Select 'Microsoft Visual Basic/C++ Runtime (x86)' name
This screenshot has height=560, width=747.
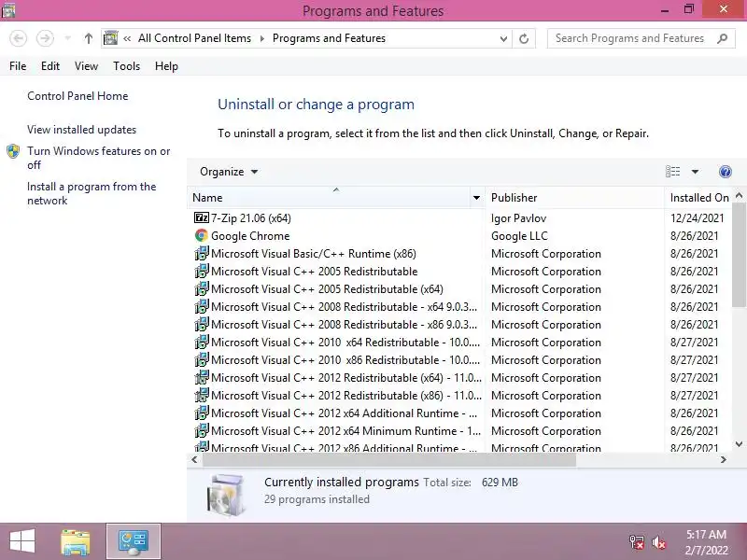314,253
